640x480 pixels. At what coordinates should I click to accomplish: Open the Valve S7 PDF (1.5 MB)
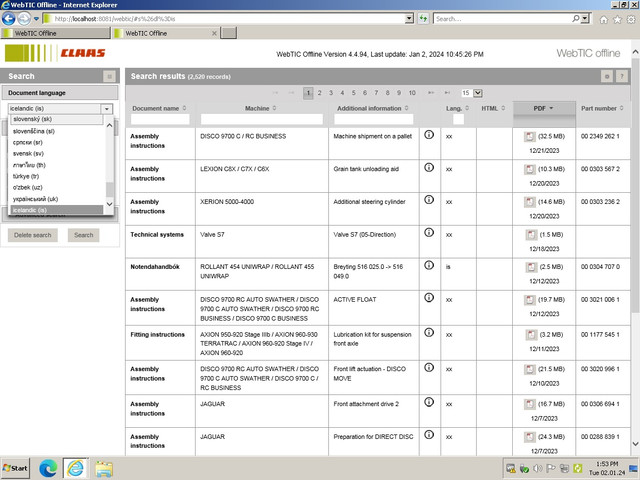pos(531,235)
